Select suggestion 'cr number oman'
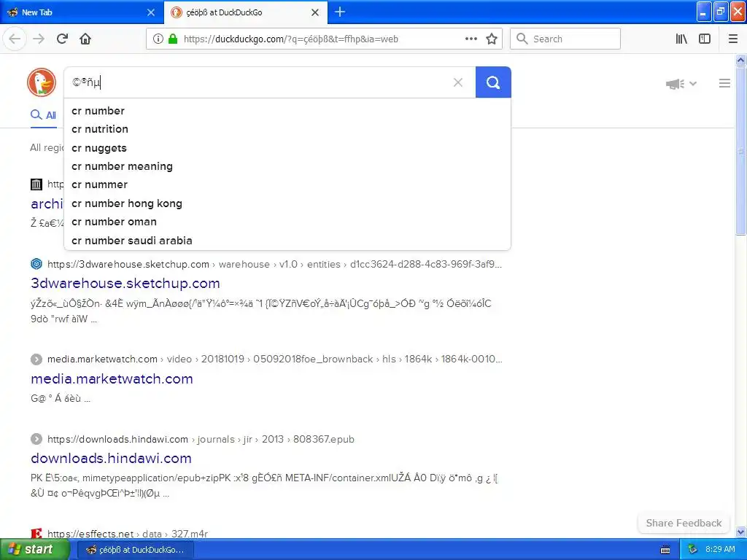747x560 pixels. pos(287,222)
